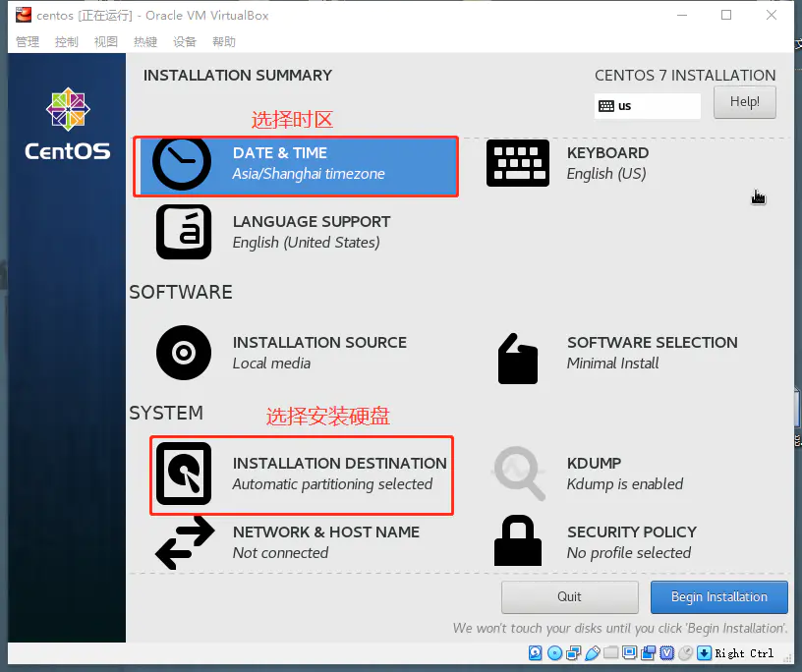
Task: Click the Quit button
Action: tap(569, 596)
